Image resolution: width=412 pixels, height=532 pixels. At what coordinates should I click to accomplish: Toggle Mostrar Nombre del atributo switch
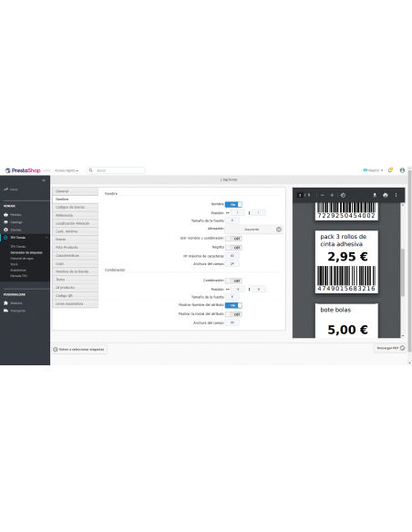click(x=233, y=305)
